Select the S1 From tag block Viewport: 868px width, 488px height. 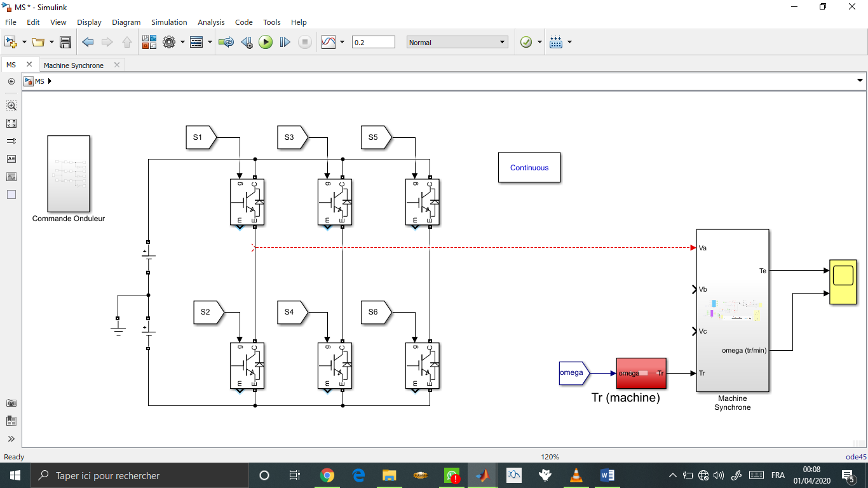pyautogui.click(x=201, y=137)
